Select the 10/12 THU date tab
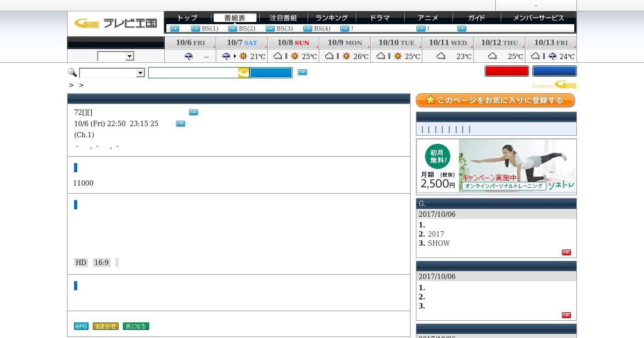This screenshot has width=644, height=338. point(499,43)
